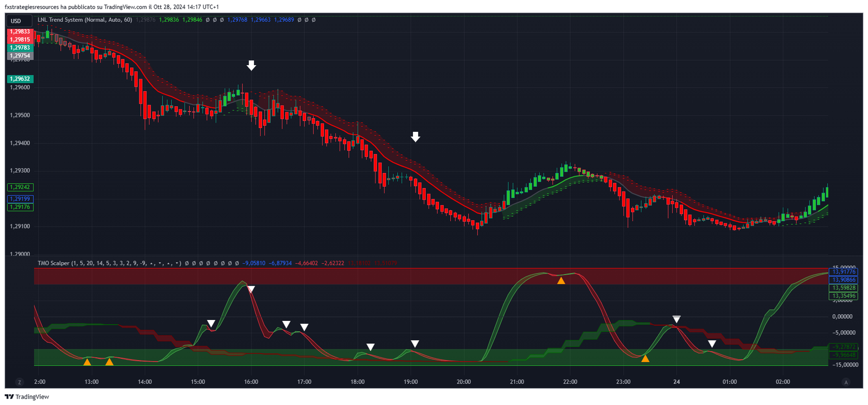Click the red 1,29833 price label

tap(20, 31)
